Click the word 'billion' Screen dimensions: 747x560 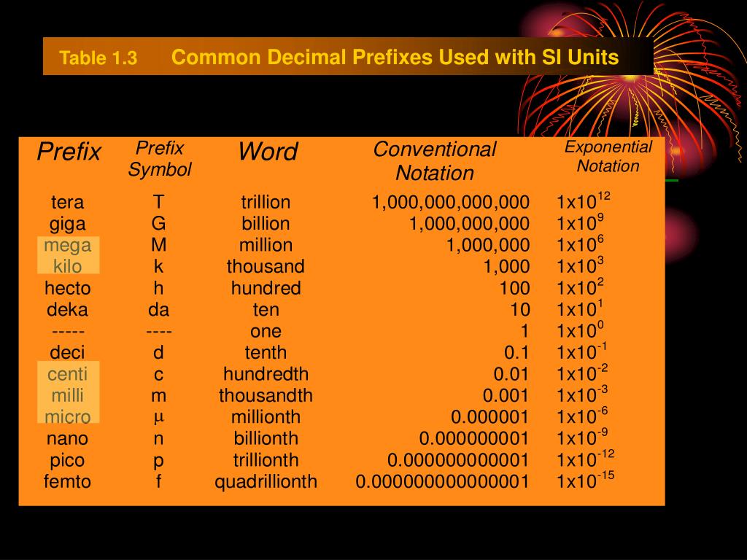coord(266,223)
